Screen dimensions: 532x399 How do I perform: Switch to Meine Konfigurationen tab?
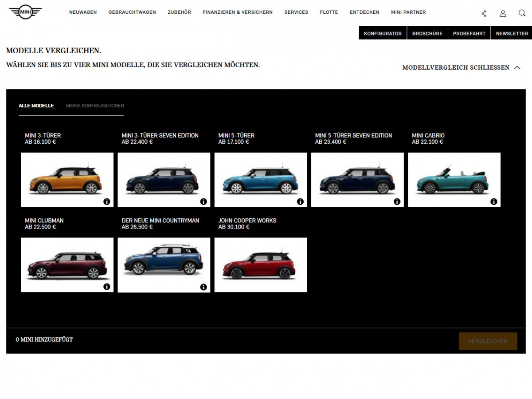click(95, 106)
